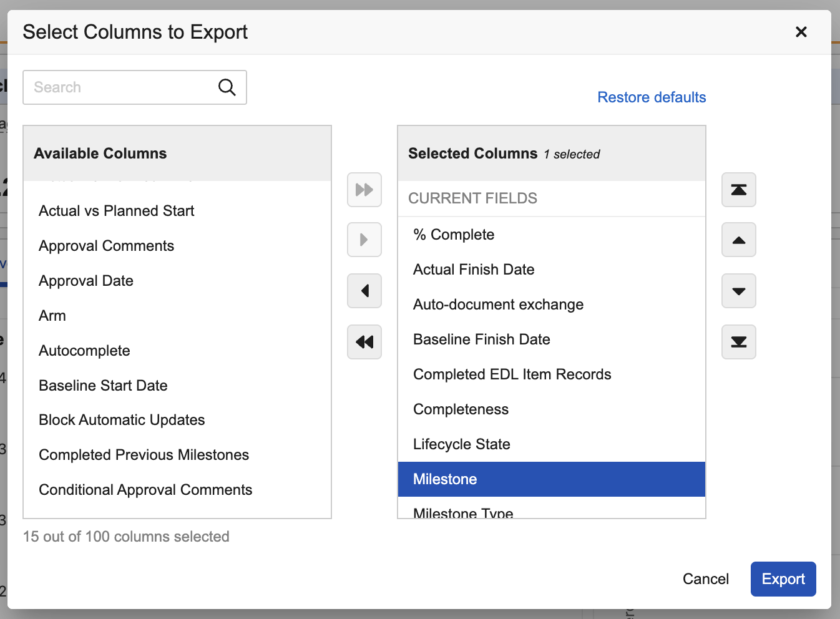
Task: Move selected column up one position
Action: [x=739, y=240]
